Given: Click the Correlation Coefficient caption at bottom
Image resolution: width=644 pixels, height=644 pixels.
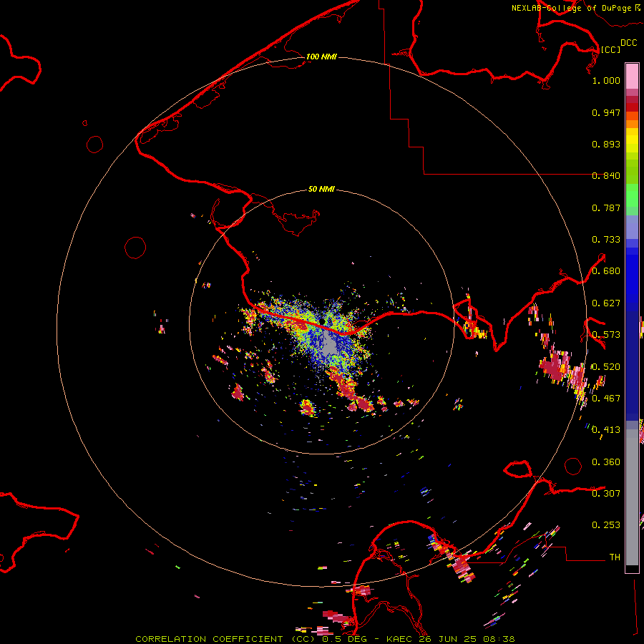Looking at the screenshot, I should [325, 639].
